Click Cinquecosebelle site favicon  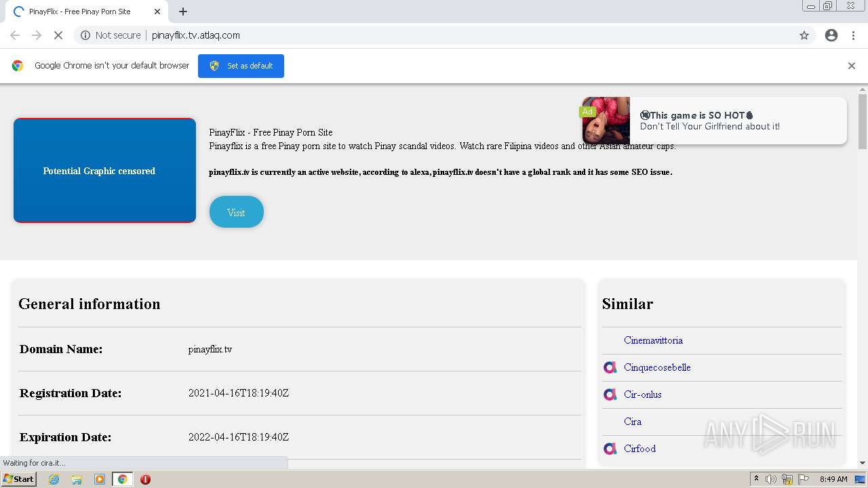(x=610, y=367)
